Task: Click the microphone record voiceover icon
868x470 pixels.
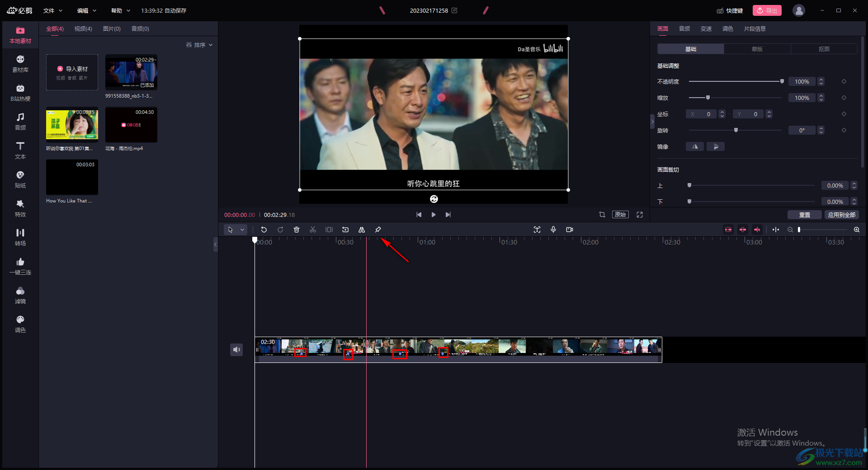Action: pos(553,230)
